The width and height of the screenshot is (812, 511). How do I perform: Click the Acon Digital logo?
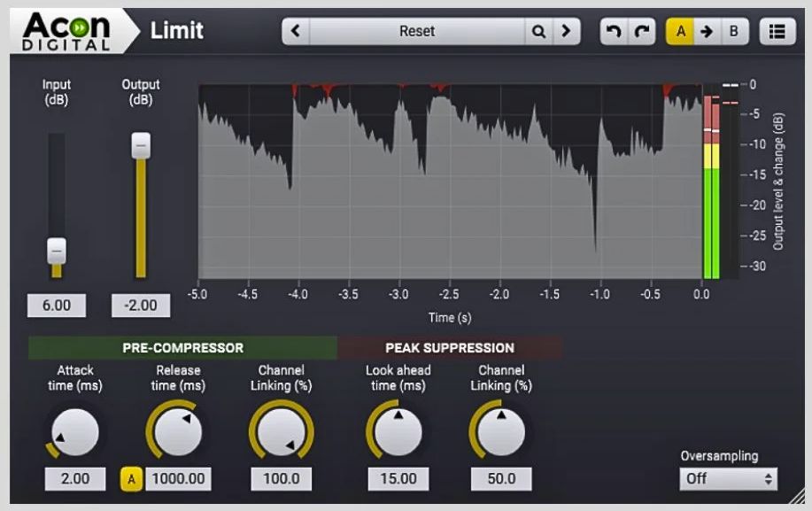pos(66,31)
